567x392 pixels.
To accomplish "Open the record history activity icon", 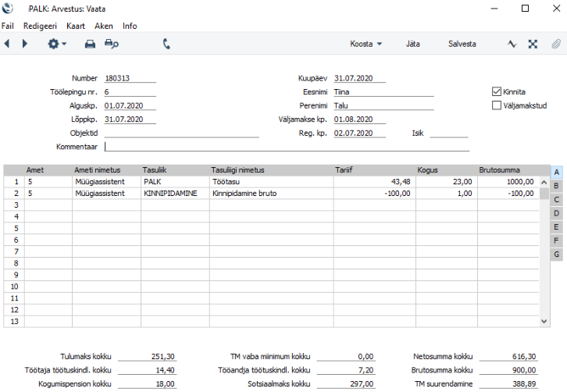I will (x=512, y=44).
